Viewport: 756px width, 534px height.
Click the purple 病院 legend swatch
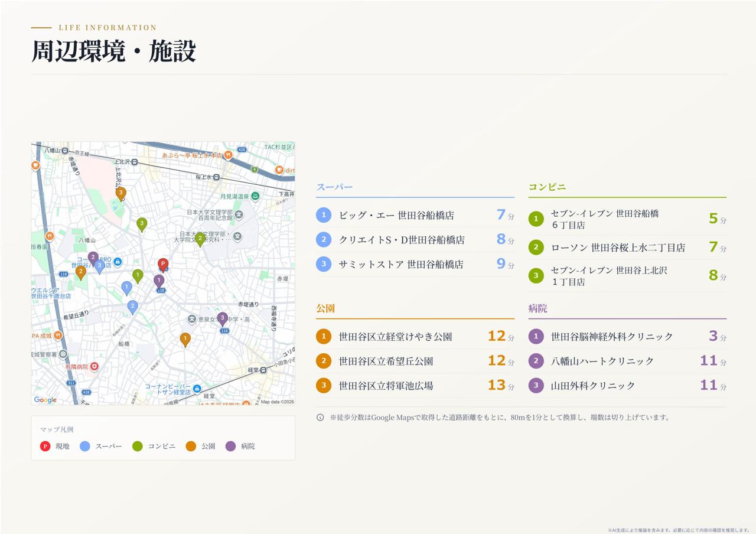point(230,446)
